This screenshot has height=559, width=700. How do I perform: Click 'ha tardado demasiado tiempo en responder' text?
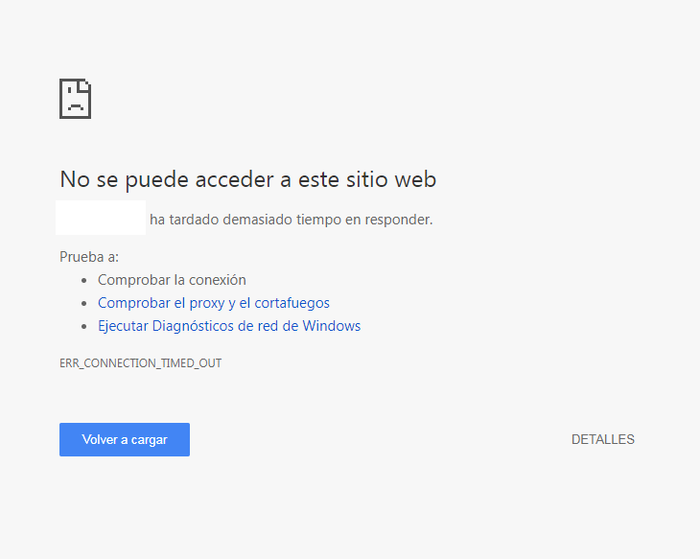click(x=291, y=220)
